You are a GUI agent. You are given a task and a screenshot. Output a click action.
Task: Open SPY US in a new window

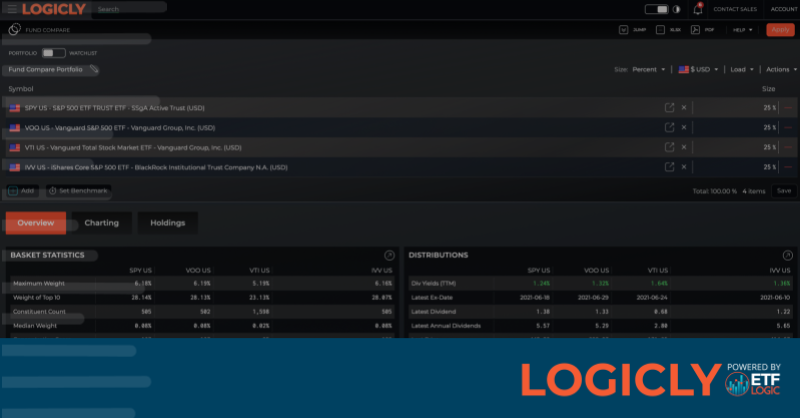point(669,107)
